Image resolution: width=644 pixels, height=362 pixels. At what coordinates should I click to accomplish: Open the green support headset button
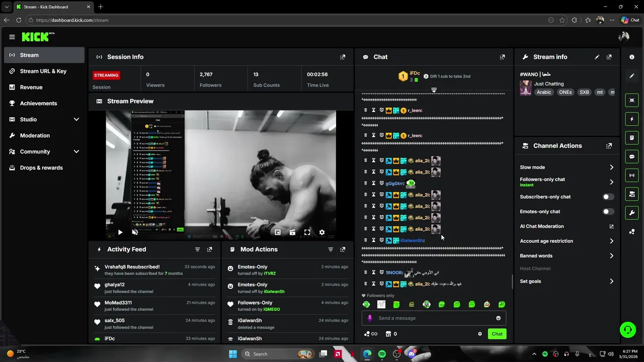point(627,330)
